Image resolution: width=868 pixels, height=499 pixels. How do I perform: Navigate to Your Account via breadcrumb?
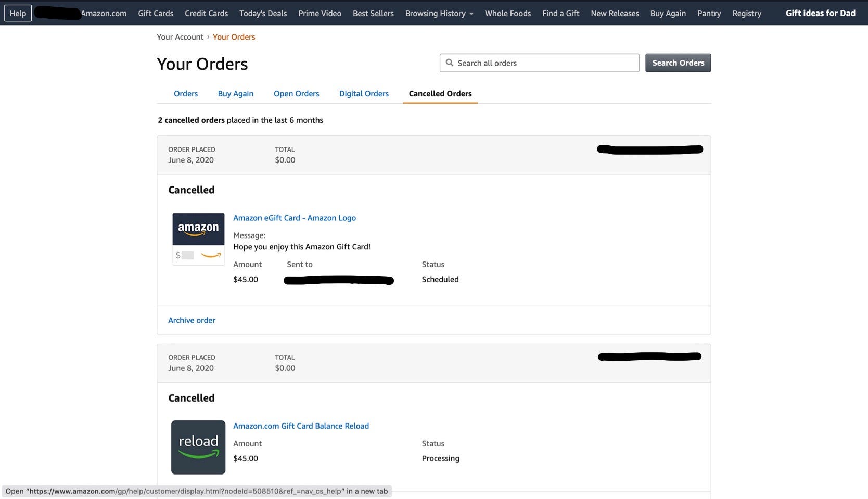[180, 36]
